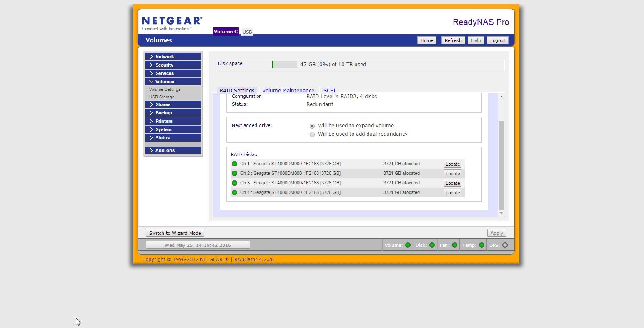Click the Volume status LED in the status bar
The width and height of the screenshot is (644, 328).
pyautogui.click(x=407, y=245)
